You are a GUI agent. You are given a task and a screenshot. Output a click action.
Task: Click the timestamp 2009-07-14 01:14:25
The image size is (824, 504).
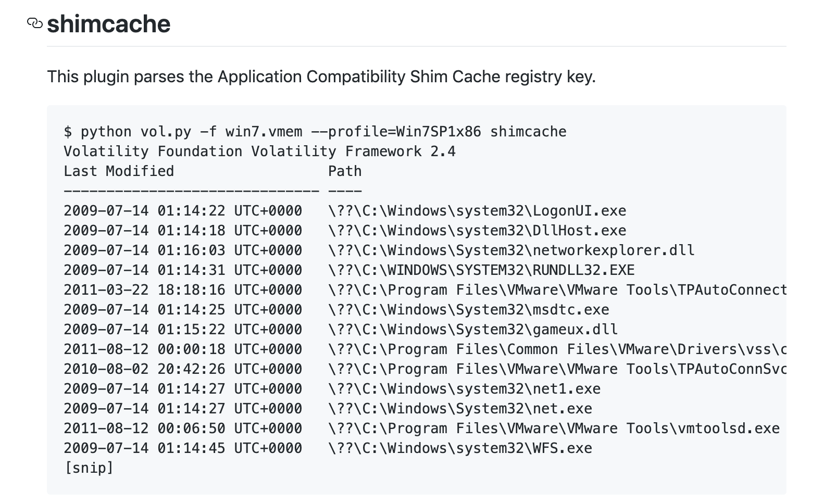click(x=183, y=310)
